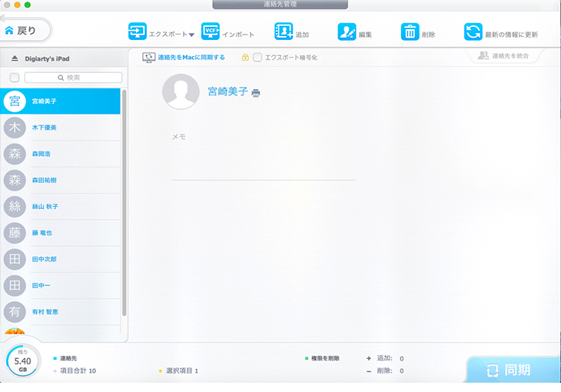
Task: Select contact 森田祐樹 in the list
Action: pos(45,180)
